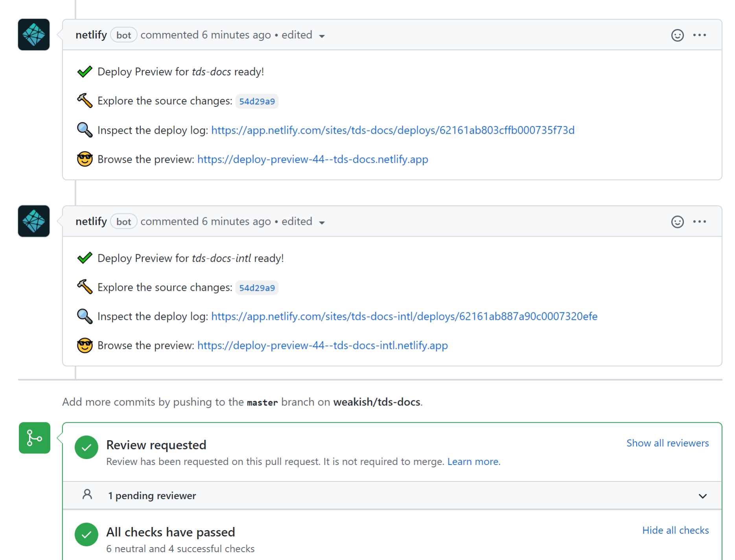Viewport: 735px width, 560px height.
Task: Open netlify profile link in first comment
Action: pyautogui.click(x=91, y=35)
